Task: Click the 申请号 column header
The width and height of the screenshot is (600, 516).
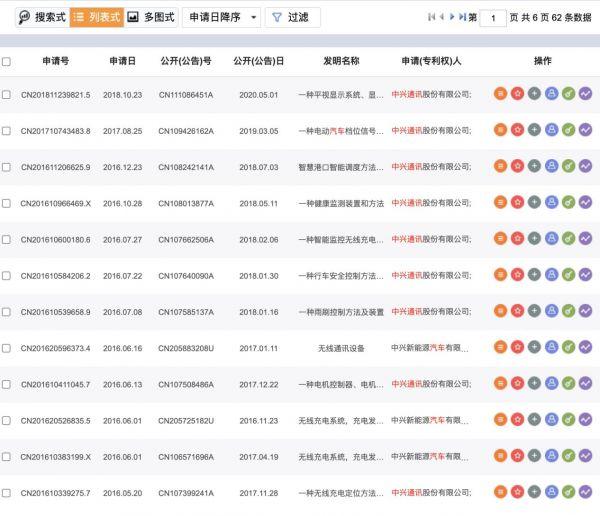Action: 55,61
